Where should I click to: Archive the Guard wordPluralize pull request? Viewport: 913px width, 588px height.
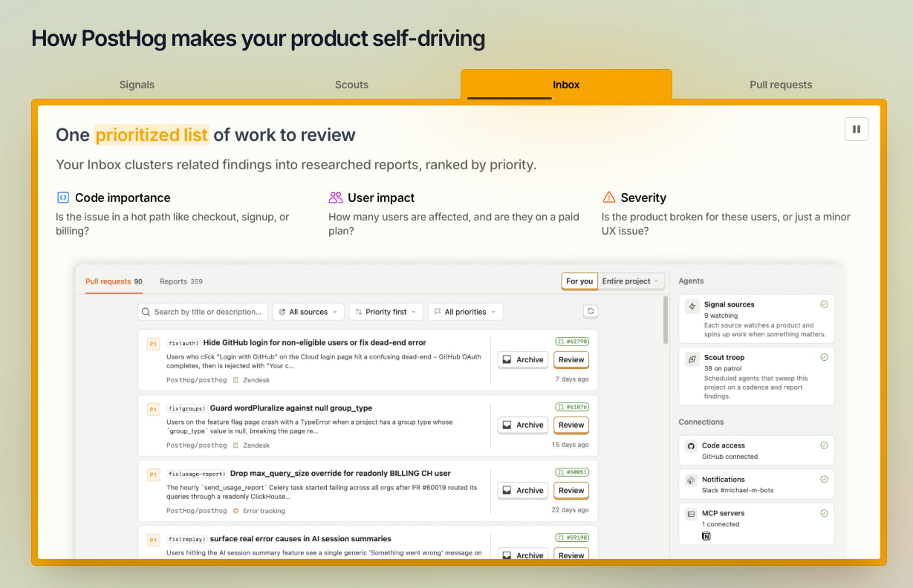click(x=523, y=425)
